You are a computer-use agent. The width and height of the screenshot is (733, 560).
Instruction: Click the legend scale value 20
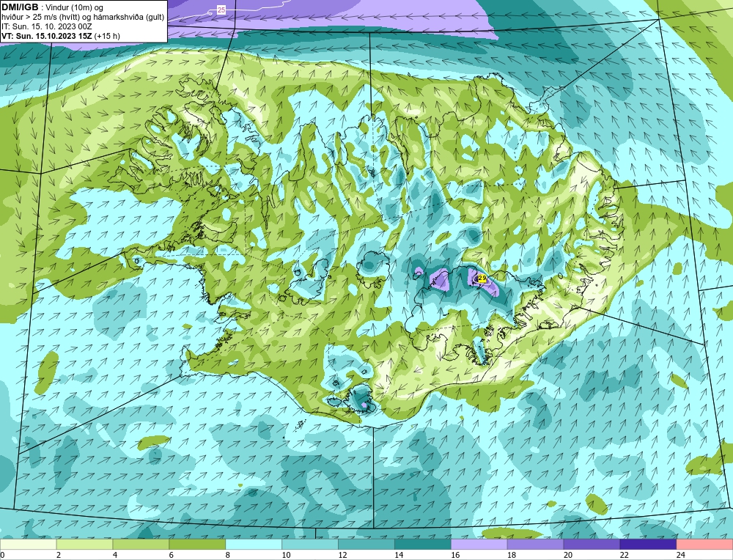568,555
